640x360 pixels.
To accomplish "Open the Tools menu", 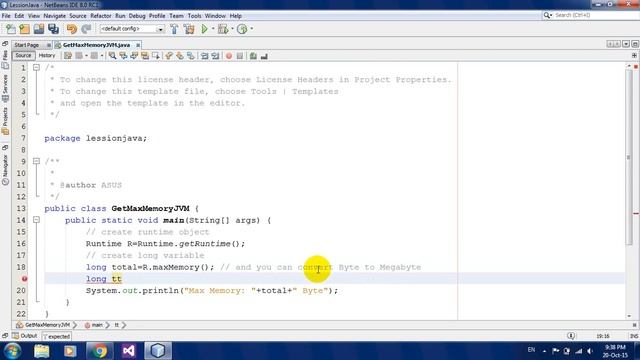I will tap(194, 16).
